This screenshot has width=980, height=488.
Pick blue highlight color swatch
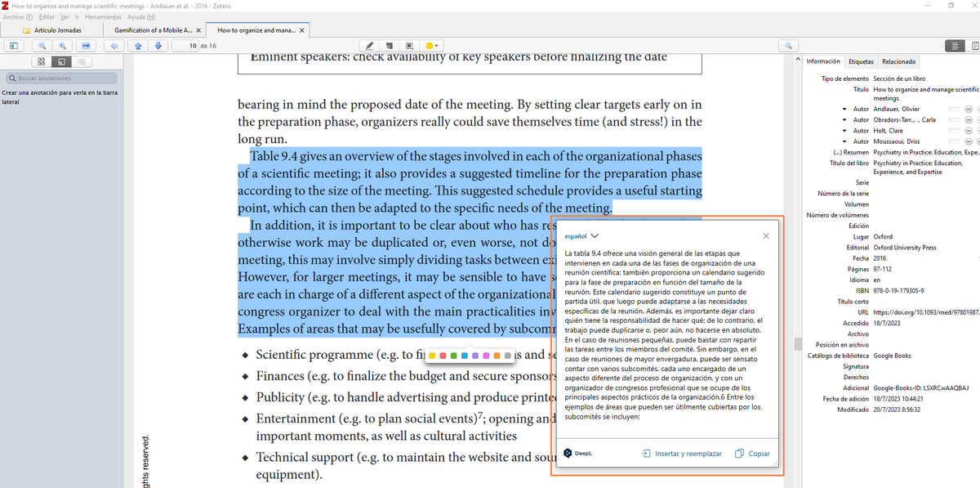[x=465, y=356]
